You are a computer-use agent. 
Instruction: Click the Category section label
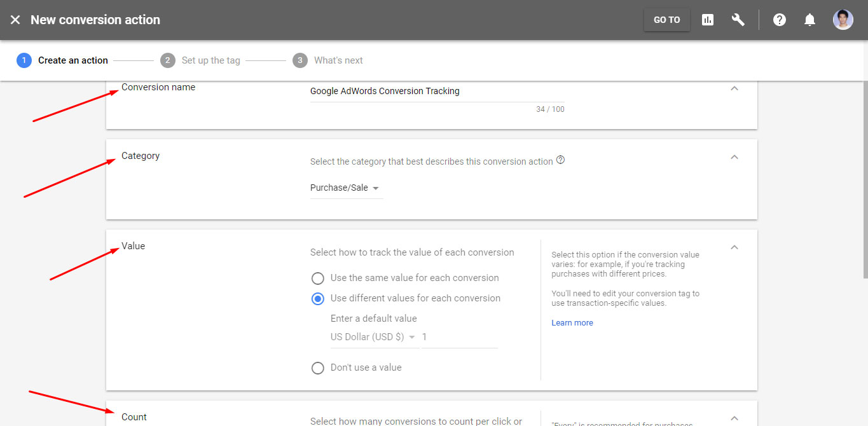click(x=141, y=156)
